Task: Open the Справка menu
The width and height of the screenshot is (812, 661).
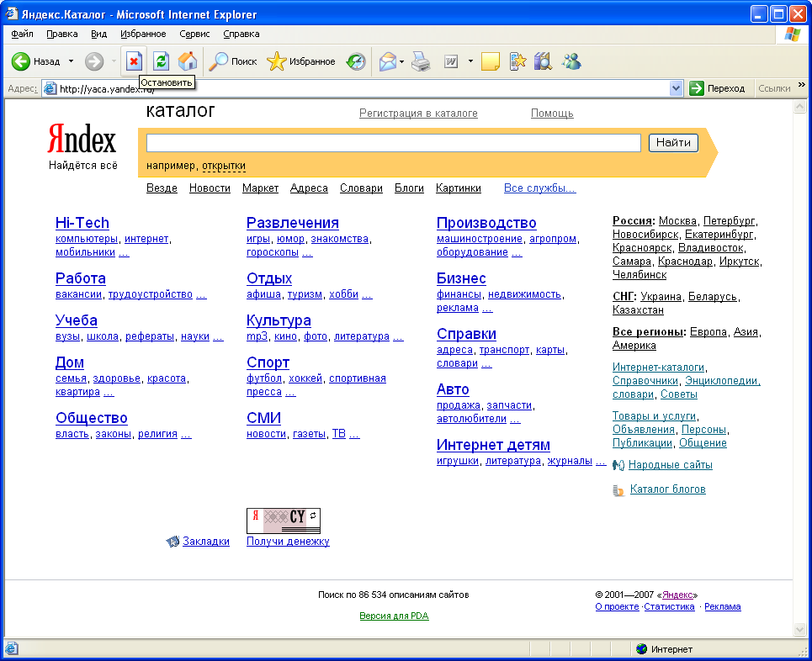Action: point(241,34)
